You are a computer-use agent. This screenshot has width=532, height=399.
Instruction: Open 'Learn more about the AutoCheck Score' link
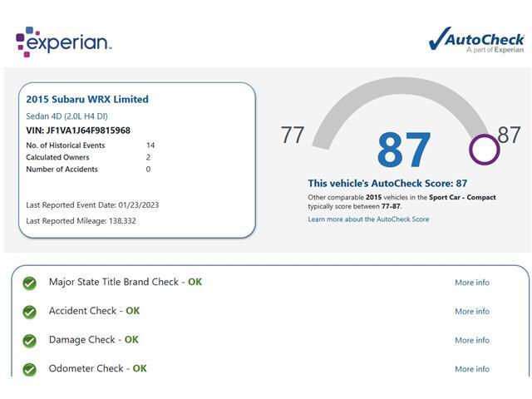368,219
